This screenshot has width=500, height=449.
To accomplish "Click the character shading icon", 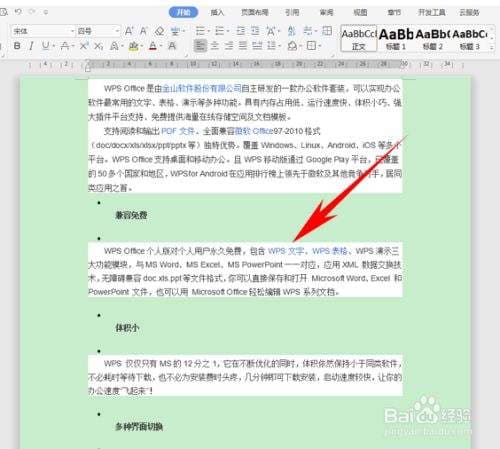I will (172, 46).
